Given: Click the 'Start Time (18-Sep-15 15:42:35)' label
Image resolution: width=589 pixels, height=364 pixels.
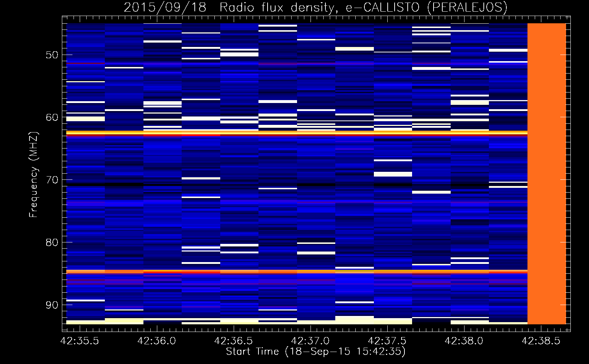Looking at the screenshot, I should click(316, 352).
